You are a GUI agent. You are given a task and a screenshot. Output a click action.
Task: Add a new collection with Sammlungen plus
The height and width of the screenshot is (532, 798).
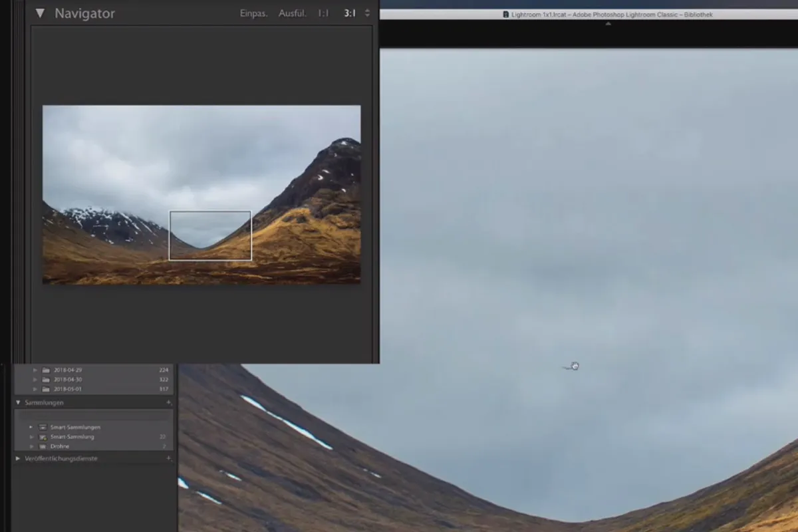pos(168,402)
